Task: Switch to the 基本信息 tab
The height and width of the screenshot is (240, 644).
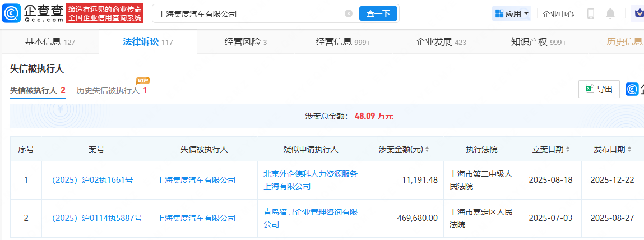Action: [x=50, y=42]
